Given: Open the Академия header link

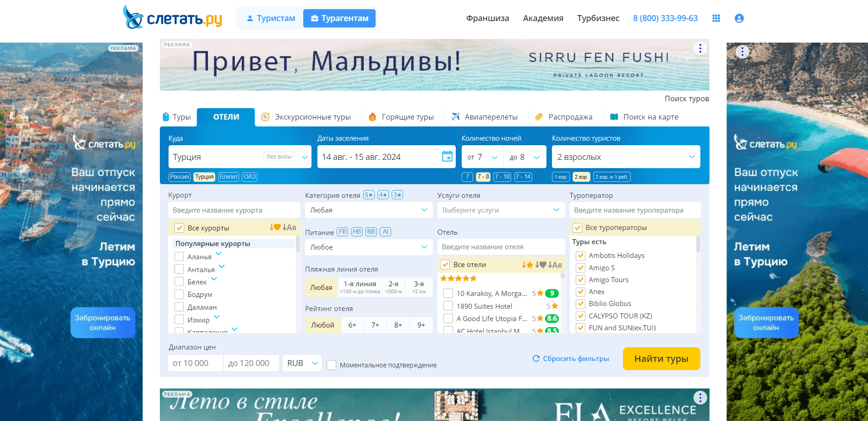Looking at the screenshot, I should 543,18.
